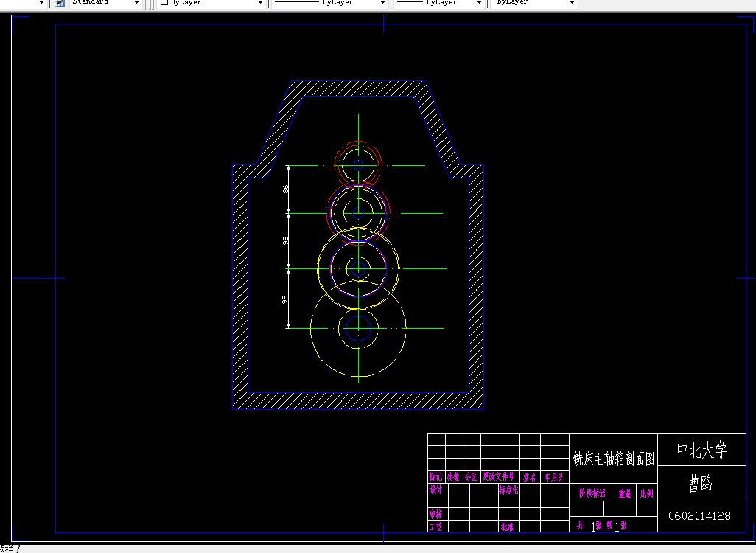Screen dimensions: 756x553
Task: Select the name text 曹鸥
Action: coord(700,483)
